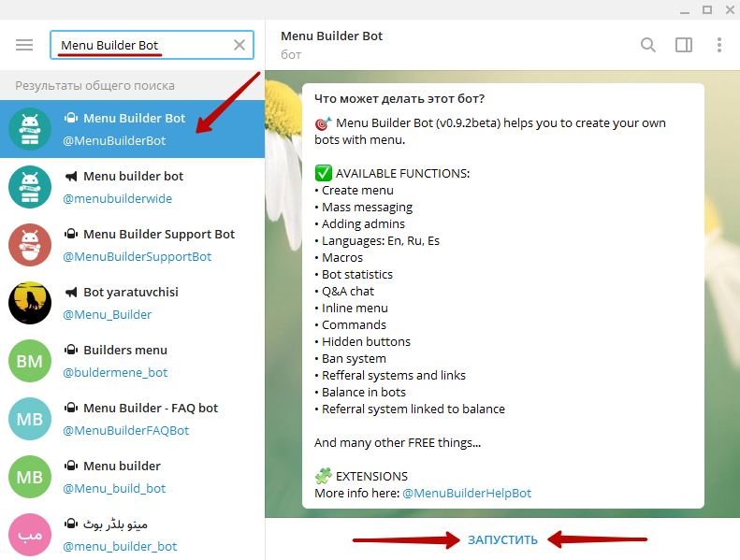
Task: Open the hamburger main menu
Action: tap(24, 45)
